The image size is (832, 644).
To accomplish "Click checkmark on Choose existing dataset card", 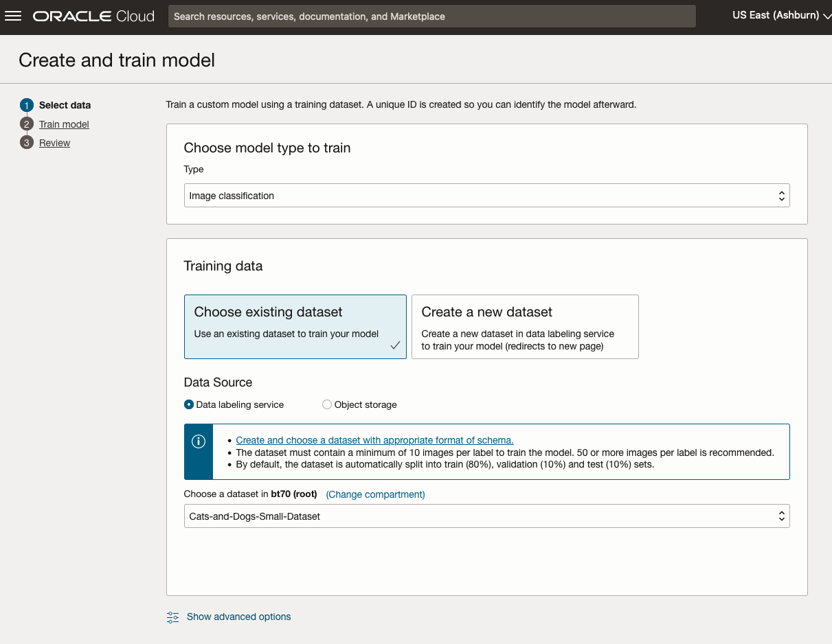I will (x=395, y=346).
